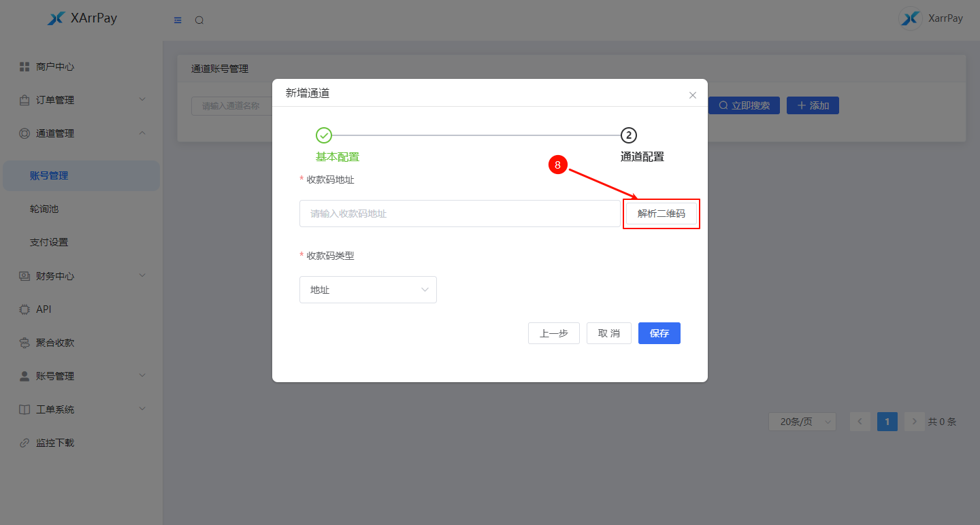Image resolution: width=980 pixels, height=525 pixels.
Task: Focus the 请输入收款码地址 input field
Action: [x=459, y=214]
